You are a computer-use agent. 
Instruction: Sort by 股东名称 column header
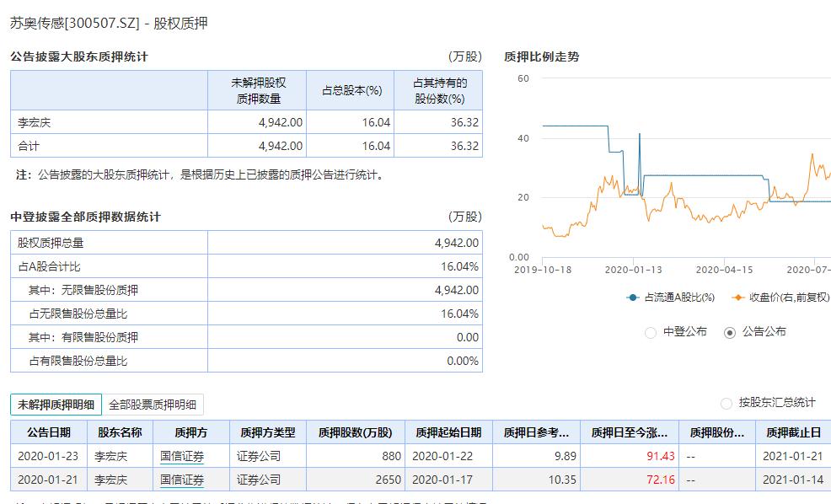120,432
